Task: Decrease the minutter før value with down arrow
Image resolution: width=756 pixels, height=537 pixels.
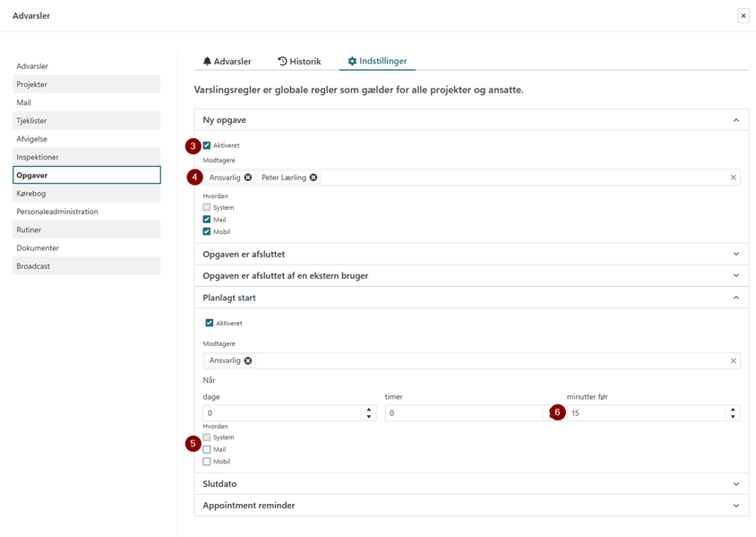Action: tap(733, 417)
